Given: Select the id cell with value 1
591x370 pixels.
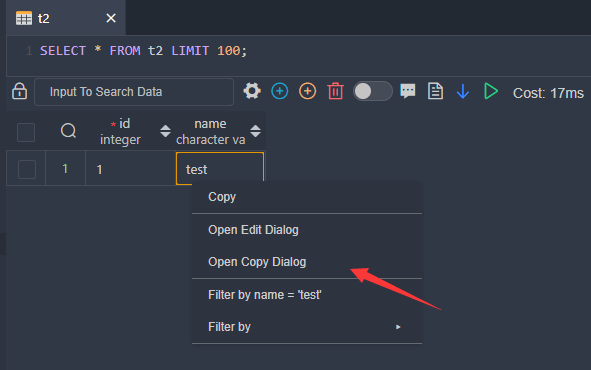Looking at the screenshot, I should 130,168.
